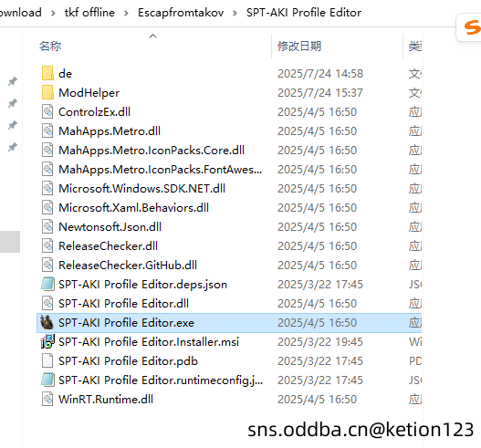This screenshot has width=481, height=448.
Task: Click the date 2025/7/24 14:58
Action: click(320, 74)
